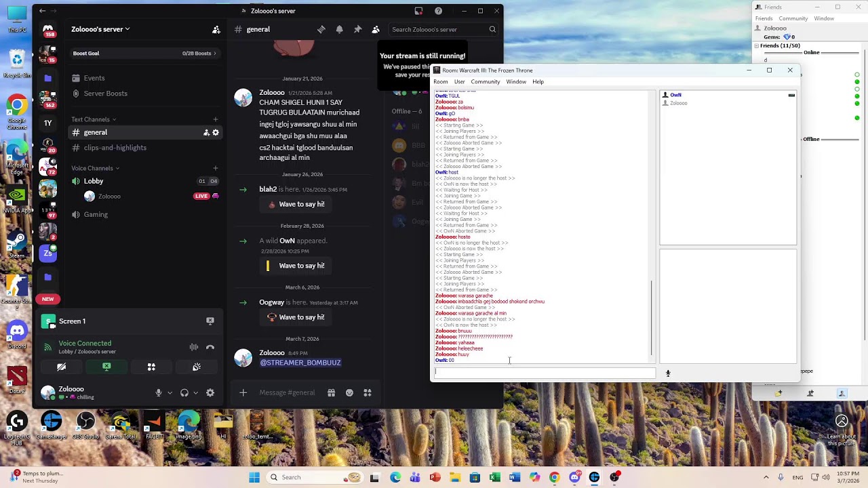Screen dimensions: 868x488
Task: Join the Lobby voice channel
Action: click(94, 181)
